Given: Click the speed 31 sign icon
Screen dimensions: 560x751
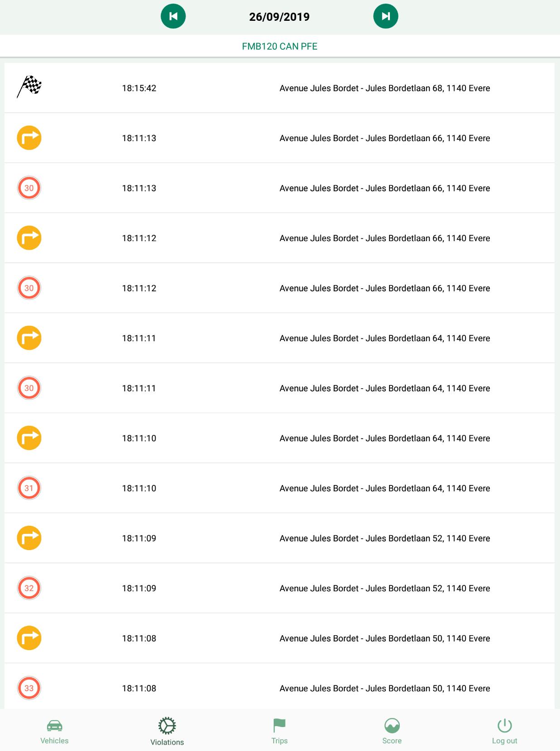Looking at the screenshot, I should coord(29,488).
